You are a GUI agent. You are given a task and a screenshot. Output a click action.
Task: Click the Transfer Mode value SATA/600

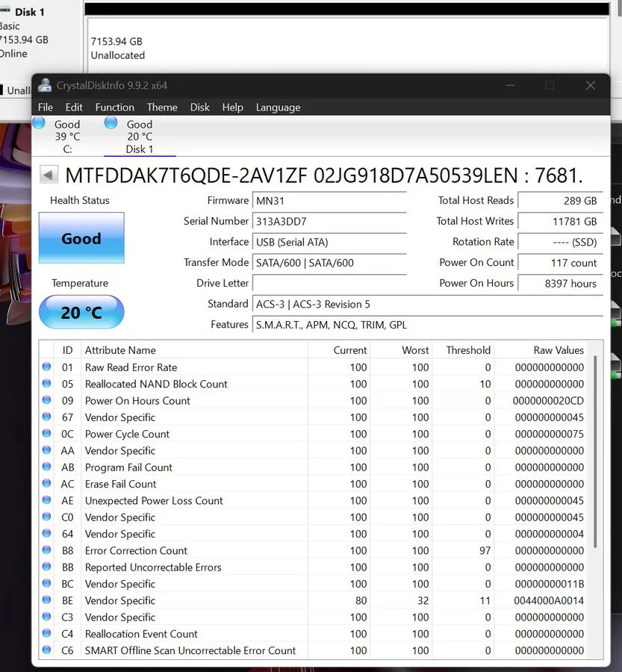click(x=329, y=263)
